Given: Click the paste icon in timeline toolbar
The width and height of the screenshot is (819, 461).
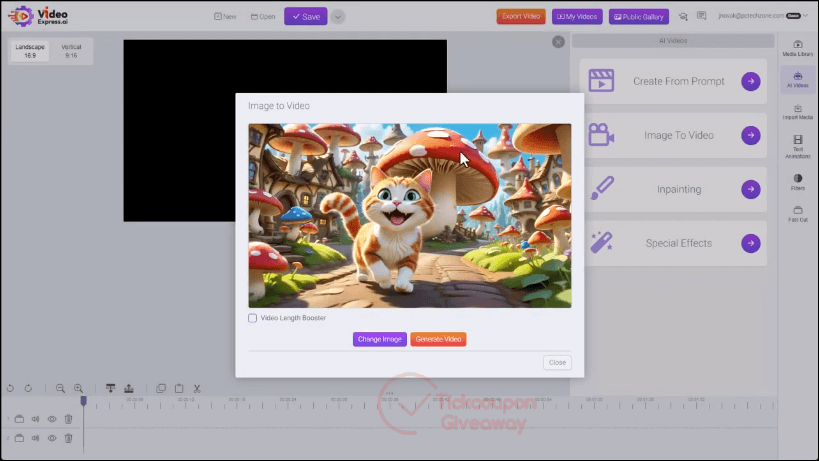Looking at the screenshot, I should [179, 388].
